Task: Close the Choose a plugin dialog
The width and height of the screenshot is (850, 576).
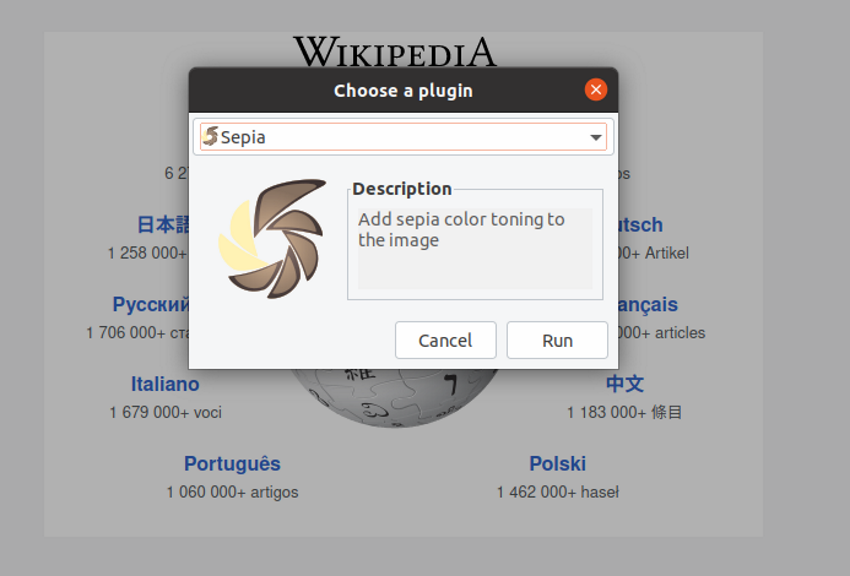Action: (x=596, y=89)
